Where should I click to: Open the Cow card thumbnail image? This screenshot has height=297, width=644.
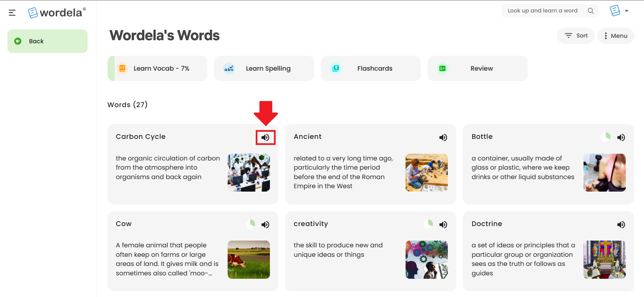(249, 259)
